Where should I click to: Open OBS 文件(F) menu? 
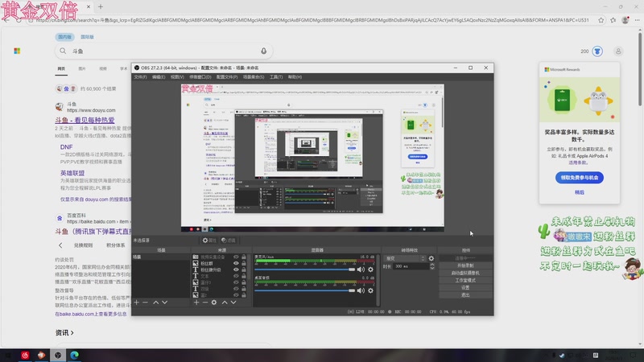coord(140,77)
